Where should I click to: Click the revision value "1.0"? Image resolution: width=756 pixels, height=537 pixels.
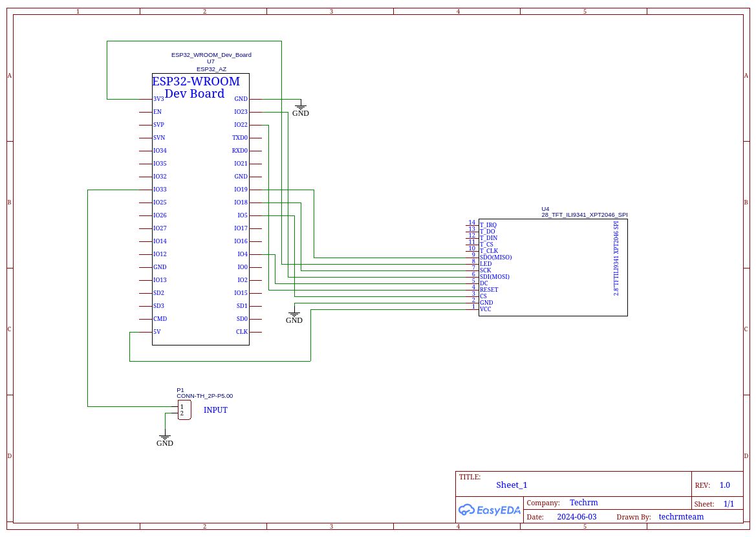(725, 485)
